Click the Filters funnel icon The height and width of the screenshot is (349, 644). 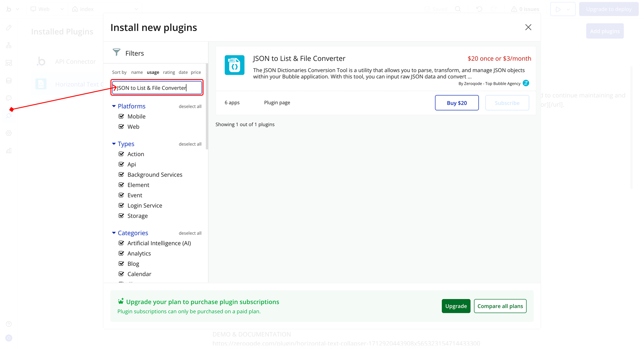tap(117, 52)
